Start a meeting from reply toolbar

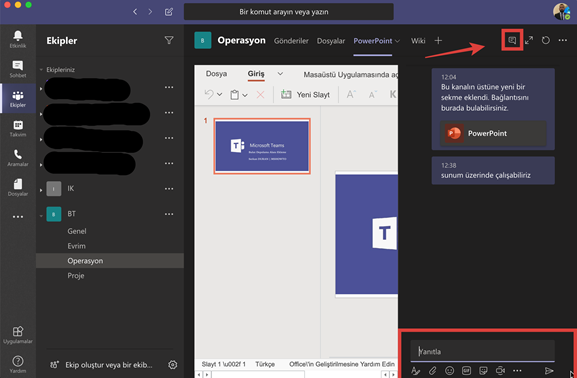pos(500,371)
